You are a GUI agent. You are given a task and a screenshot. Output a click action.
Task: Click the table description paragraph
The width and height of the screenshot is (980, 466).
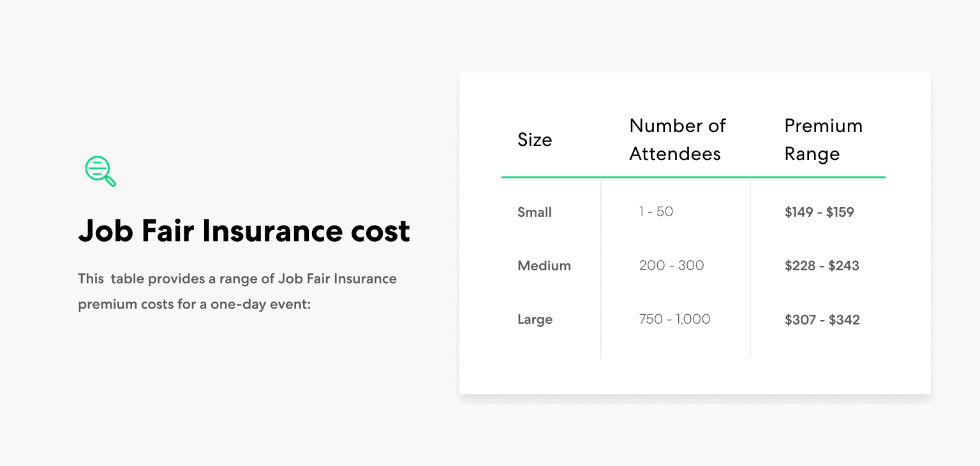237,291
